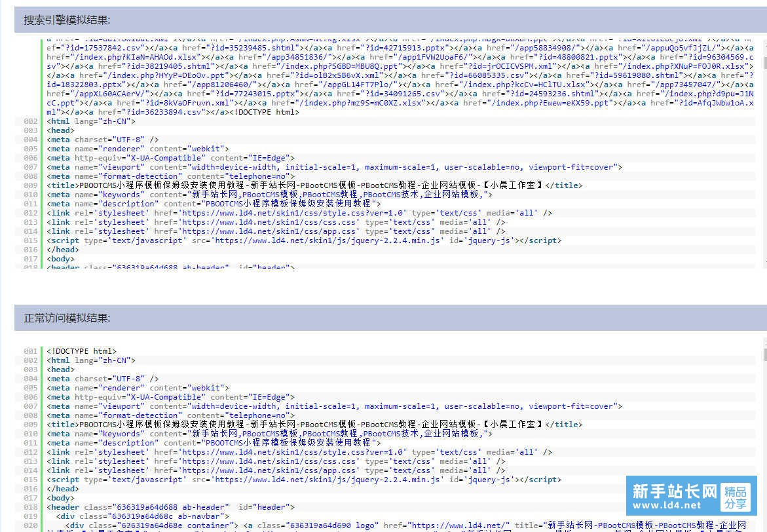Image resolution: width=767 pixels, height=532 pixels.
Task: Click </head> line 016 in normal visit panel
Action: tap(63, 489)
